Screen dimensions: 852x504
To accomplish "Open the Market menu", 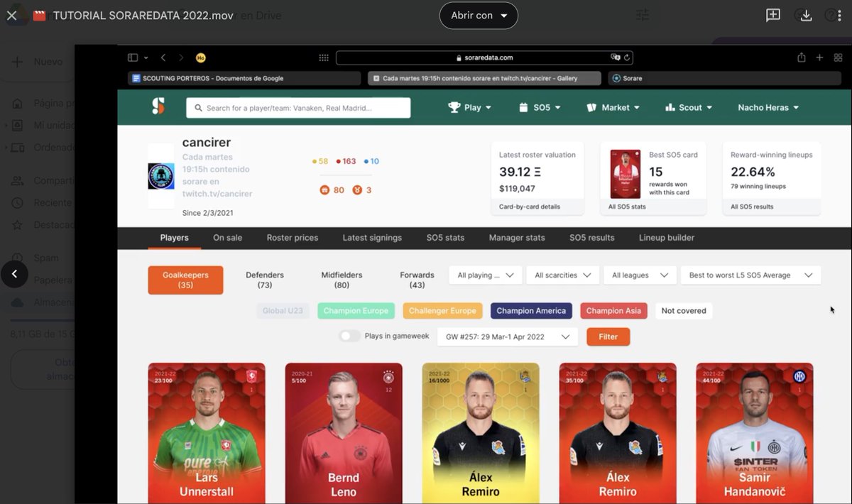I will tap(613, 107).
